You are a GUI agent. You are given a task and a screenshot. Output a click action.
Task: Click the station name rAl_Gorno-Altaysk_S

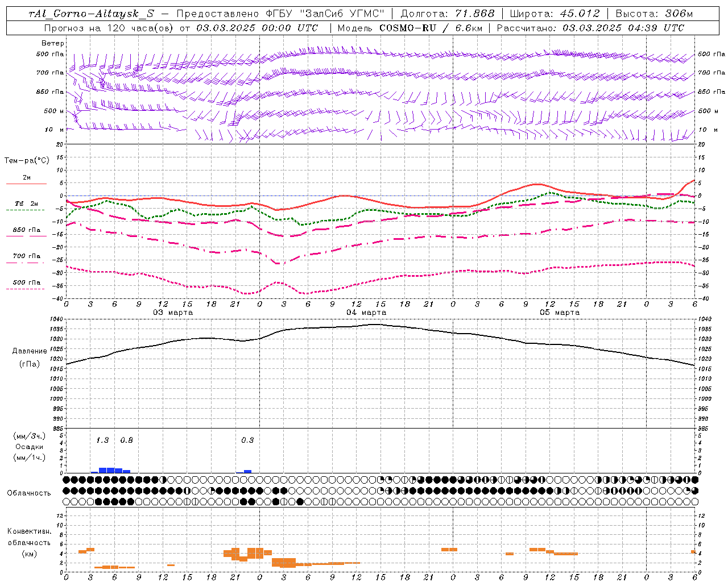pyautogui.click(x=92, y=14)
